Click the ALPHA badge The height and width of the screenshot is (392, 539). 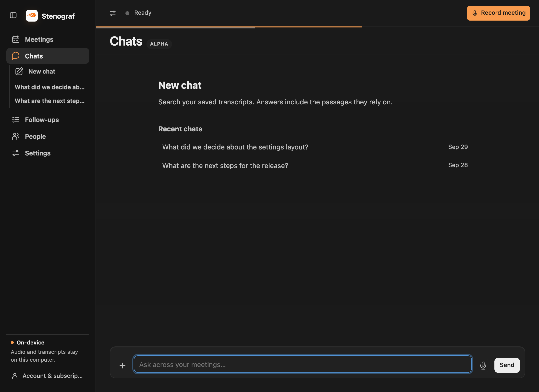159,44
